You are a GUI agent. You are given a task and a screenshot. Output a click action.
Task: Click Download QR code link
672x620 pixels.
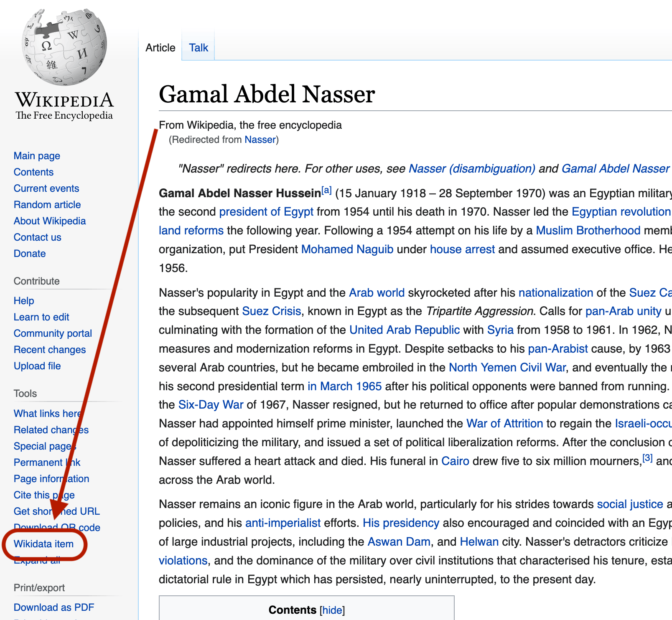pos(57,528)
